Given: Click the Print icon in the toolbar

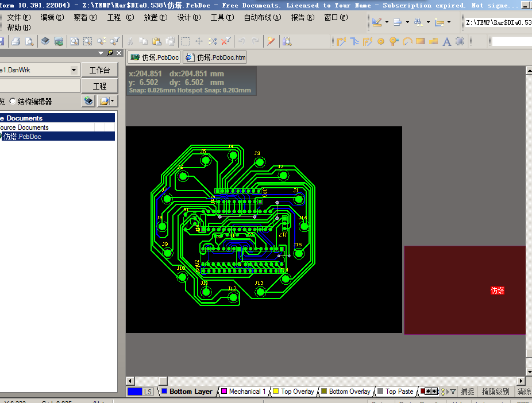Looking at the screenshot, I should (16, 41).
